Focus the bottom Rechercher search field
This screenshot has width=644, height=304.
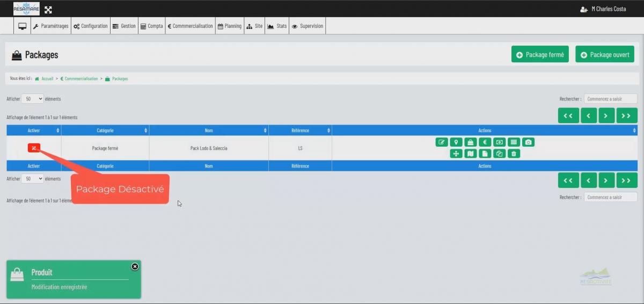(611, 197)
